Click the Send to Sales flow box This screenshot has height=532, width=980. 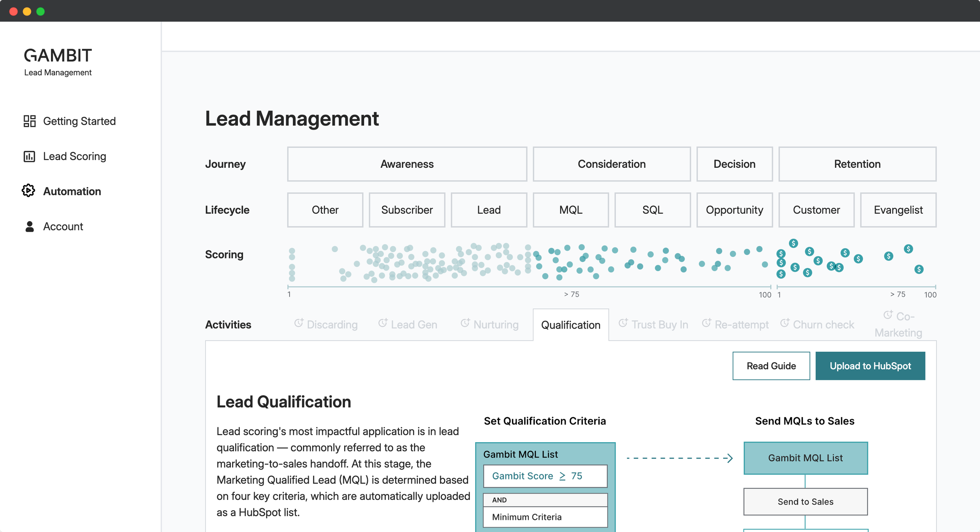(x=805, y=501)
